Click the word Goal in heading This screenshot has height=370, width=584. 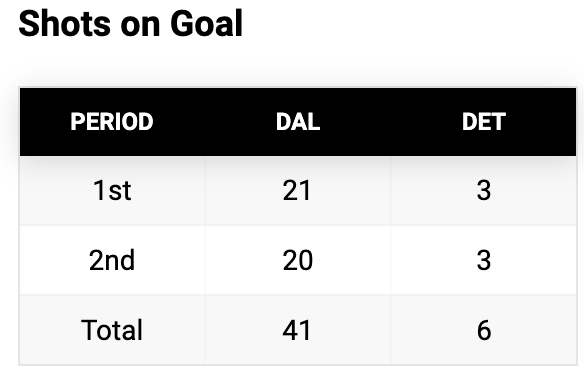tap(207, 23)
